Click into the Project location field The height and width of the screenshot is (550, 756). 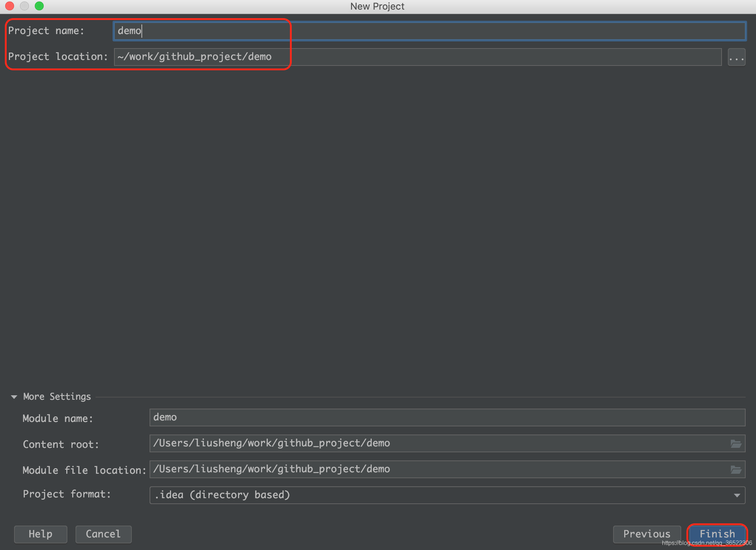point(418,57)
